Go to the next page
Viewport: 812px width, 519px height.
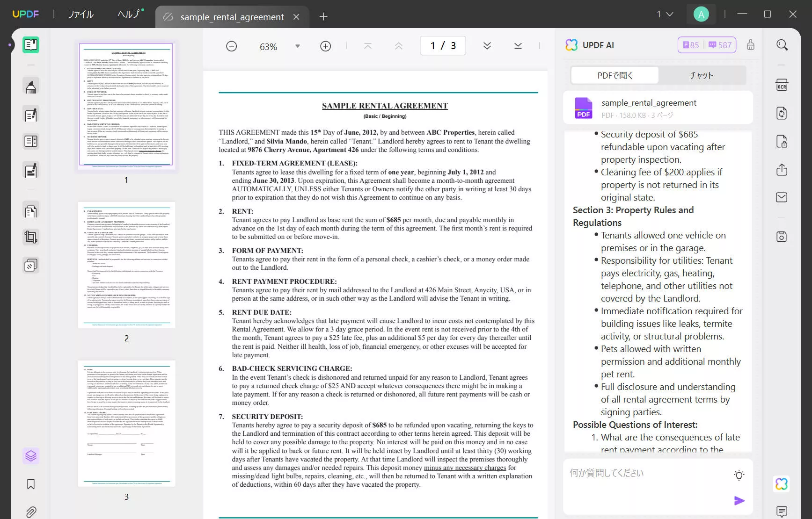click(487, 46)
